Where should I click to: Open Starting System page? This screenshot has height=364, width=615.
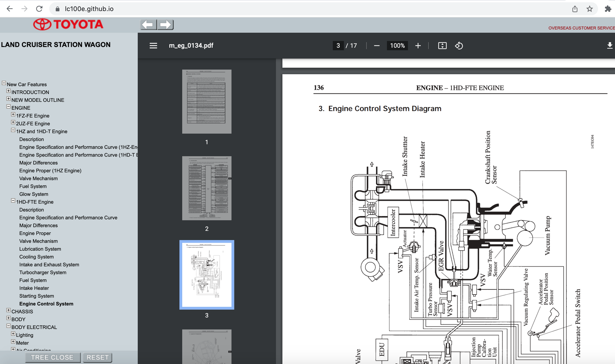37,296
